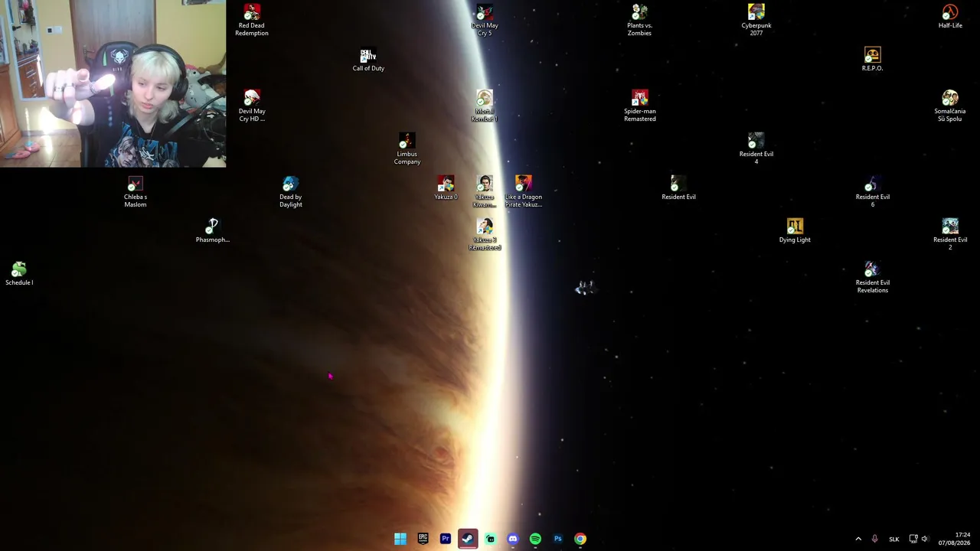
Task: Select the Call of Duty desktop icon
Action: coord(368,60)
